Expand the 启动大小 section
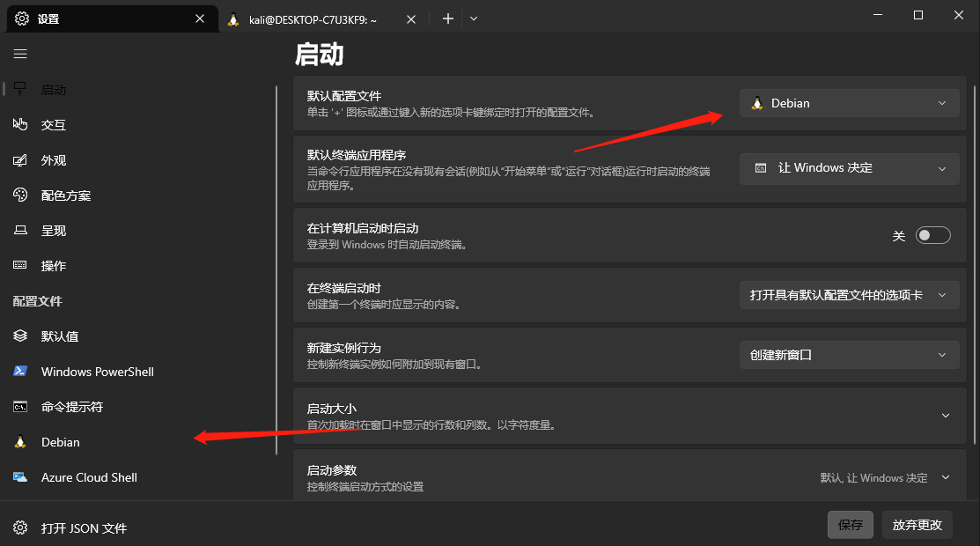 946,416
